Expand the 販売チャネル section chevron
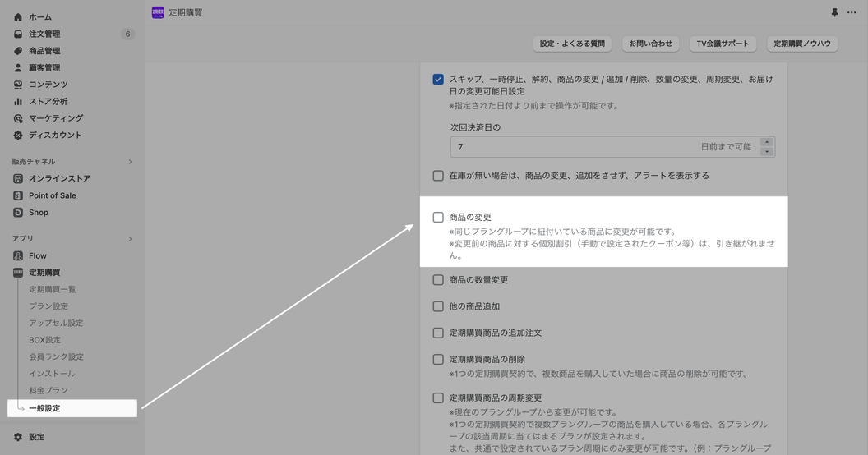 click(x=130, y=162)
